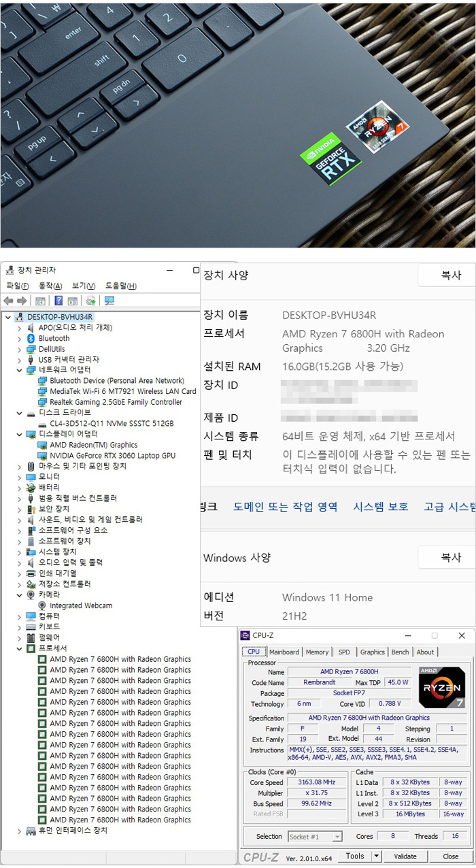Viewport: 476px width, 868px height.
Task: Click the Tools button in CPU-Z
Action: (355, 856)
